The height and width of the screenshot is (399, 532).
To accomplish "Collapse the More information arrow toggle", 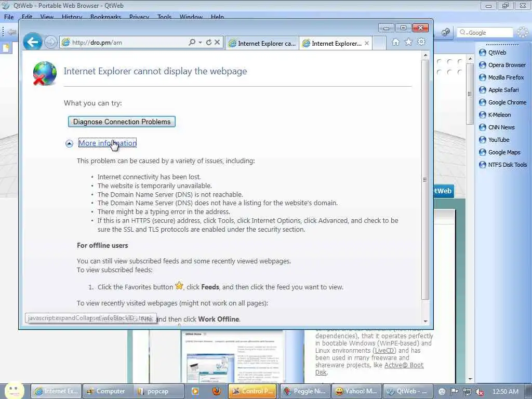I will pyautogui.click(x=69, y=143).
